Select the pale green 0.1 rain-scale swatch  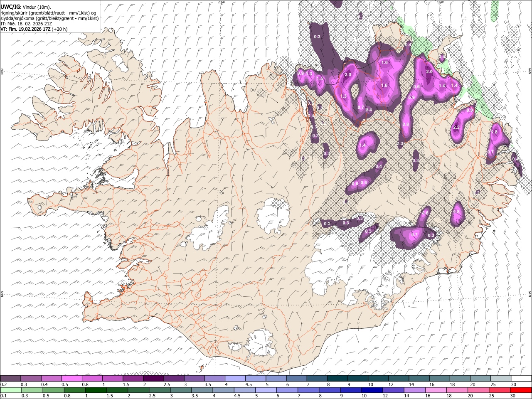11,390
